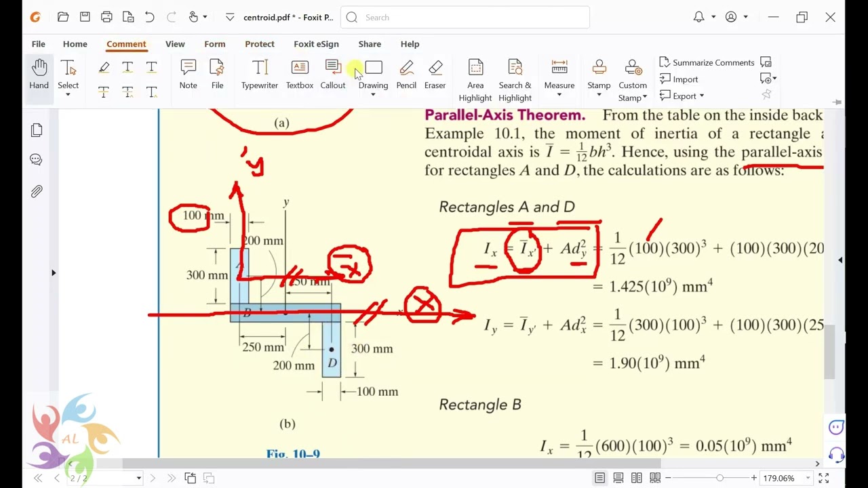Select the strikeout text markup tool
Screen dimensions: 868x488
pyautogui.click(x=104, y=91)
